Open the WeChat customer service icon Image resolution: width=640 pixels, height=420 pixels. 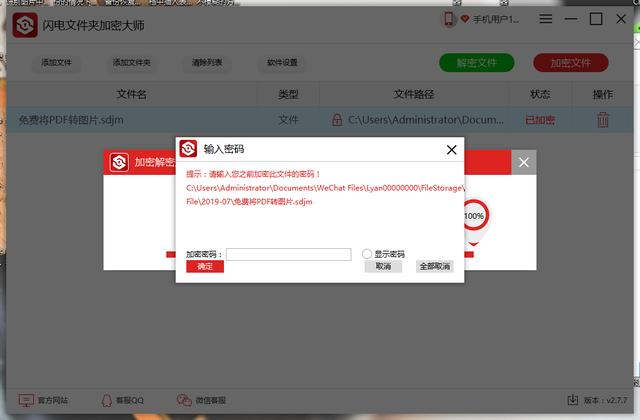tap(184, 400)
